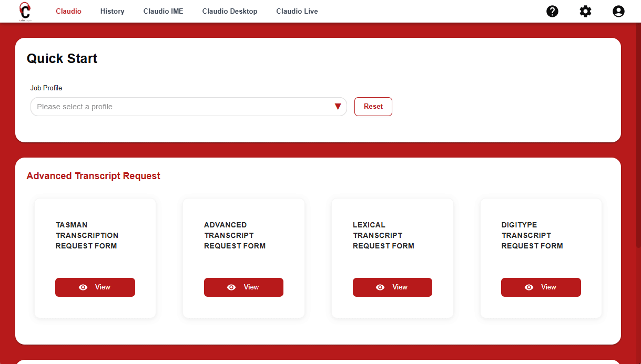Click the eye icon on the Digitype Transcript form
Viewport: 641px width, 364px height.
coord(529,287)
